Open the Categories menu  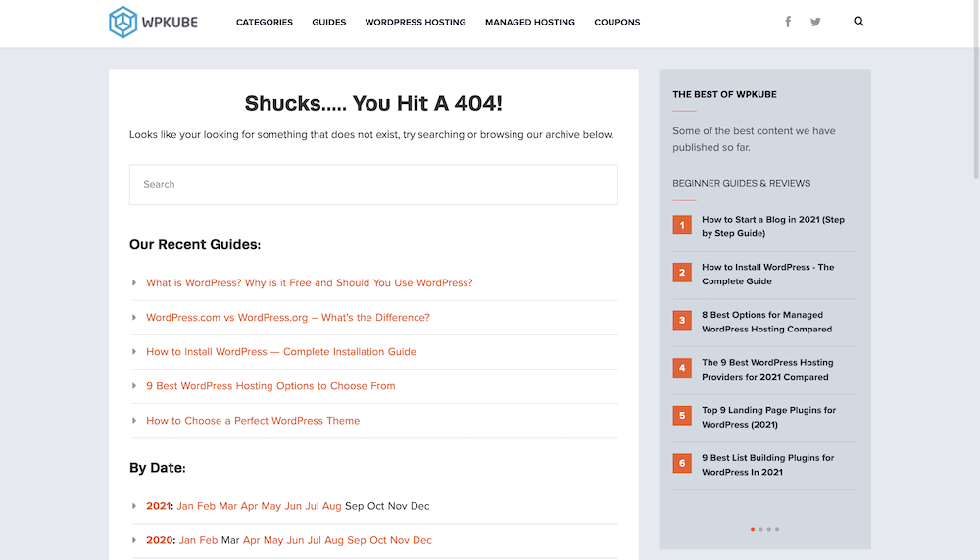click(x=265, y=22)
